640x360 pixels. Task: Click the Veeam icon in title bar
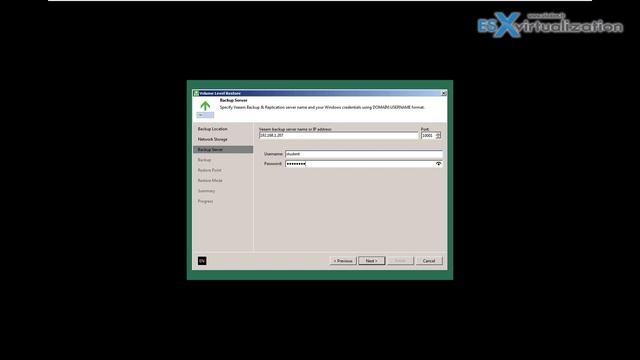tap(196, 93)
